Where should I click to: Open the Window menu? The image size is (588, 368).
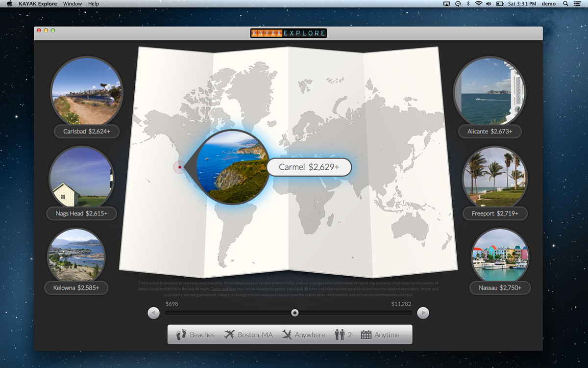point(73,4)
